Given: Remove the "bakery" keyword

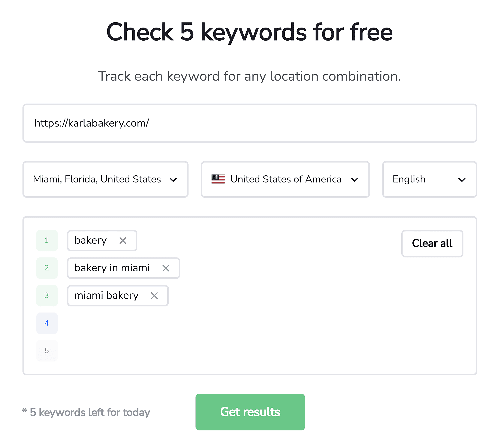Looking at the screenshot, I should click(x=123, y=240).
